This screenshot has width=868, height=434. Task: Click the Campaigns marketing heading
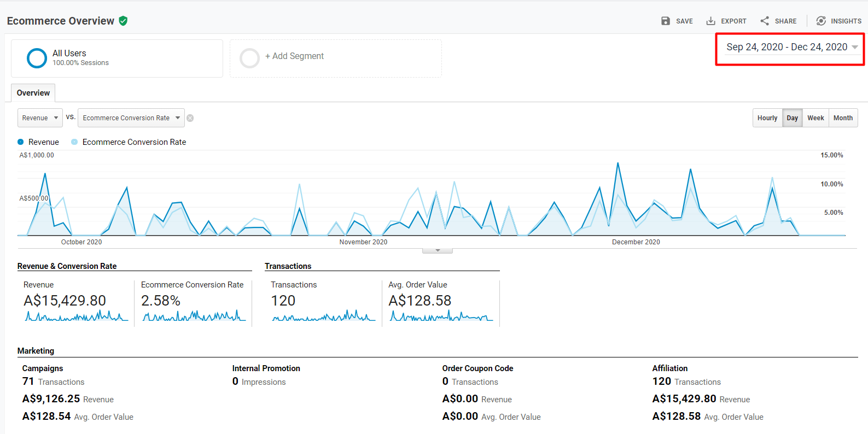[43, 368]
